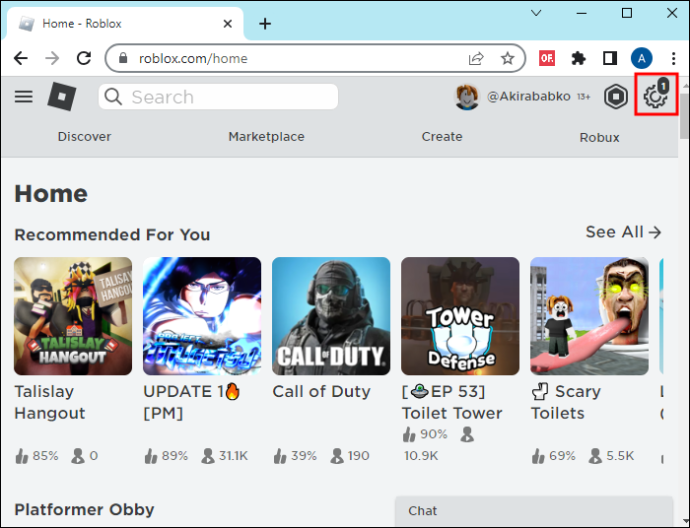Click the Roblox logo icon
This screenshot has width=690, height=528.
(x=62, y=96)
